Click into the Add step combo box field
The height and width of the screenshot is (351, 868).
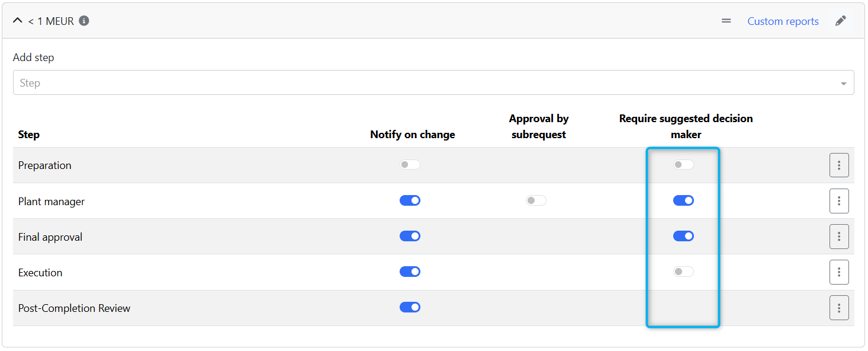(x=433, y=83)
